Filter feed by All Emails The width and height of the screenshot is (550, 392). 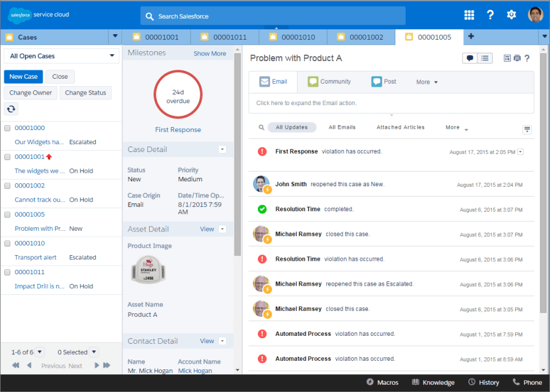tap(342, 128)
